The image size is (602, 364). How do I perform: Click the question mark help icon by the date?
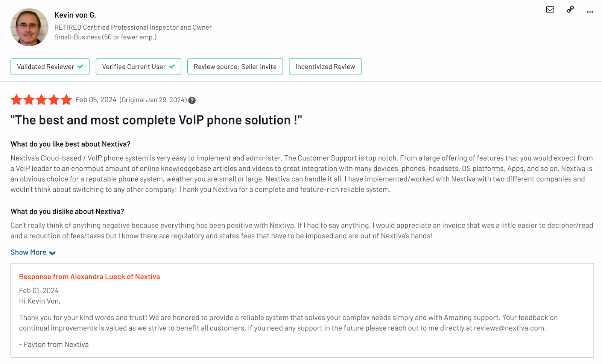(x=192, y=100)
